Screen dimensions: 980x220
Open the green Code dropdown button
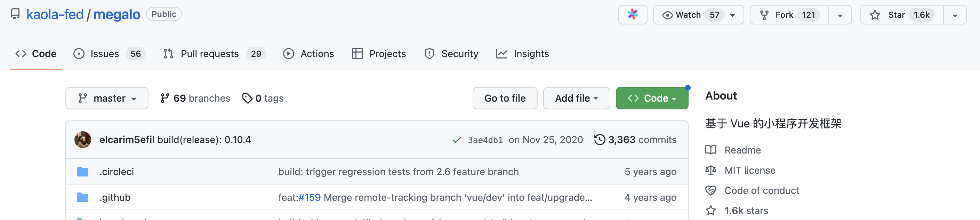click(652, 98)
